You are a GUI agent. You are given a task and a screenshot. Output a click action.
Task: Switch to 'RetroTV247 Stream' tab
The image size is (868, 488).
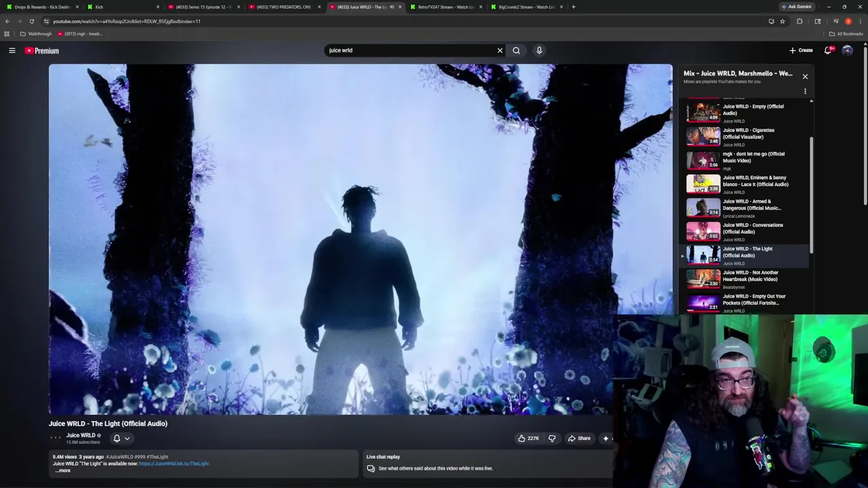coord(445,7)
